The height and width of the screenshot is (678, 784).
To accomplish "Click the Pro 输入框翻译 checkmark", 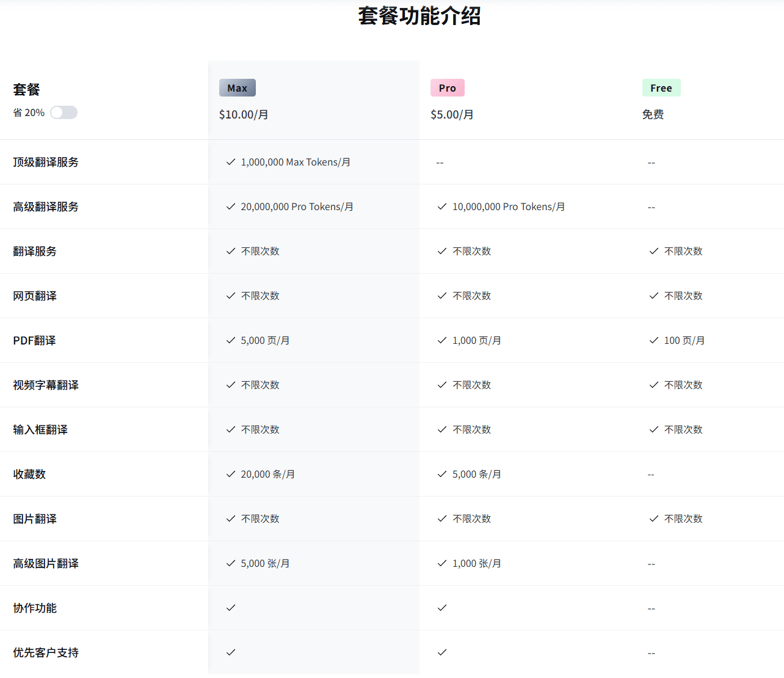I will tap(441, 429).
